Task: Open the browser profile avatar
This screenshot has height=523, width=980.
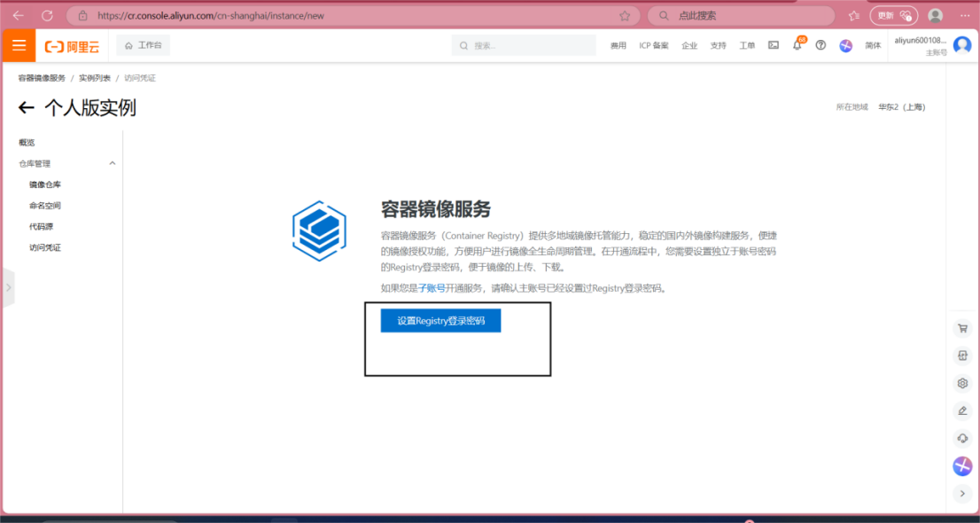Action: (x=936, y=16)
